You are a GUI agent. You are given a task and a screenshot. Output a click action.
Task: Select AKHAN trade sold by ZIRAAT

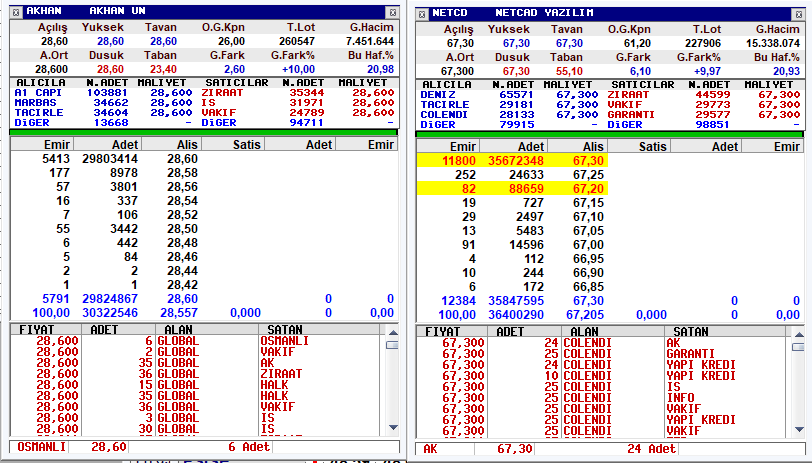(196, 374)
